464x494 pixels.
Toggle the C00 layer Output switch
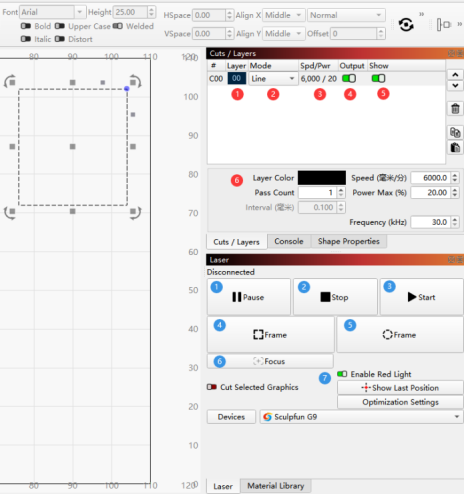tap(349, 79)
